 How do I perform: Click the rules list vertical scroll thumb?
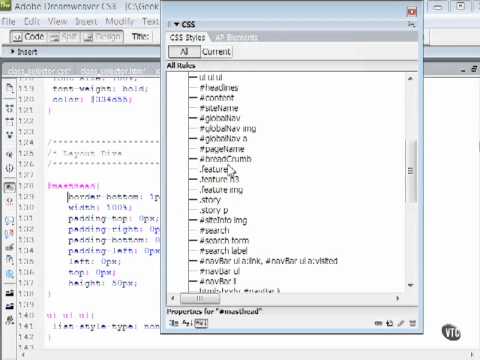pos(411,171)
